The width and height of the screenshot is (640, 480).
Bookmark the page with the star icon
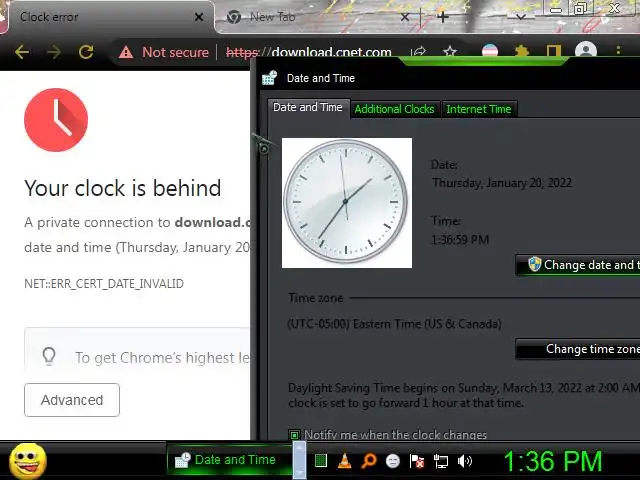pos(450,52)
